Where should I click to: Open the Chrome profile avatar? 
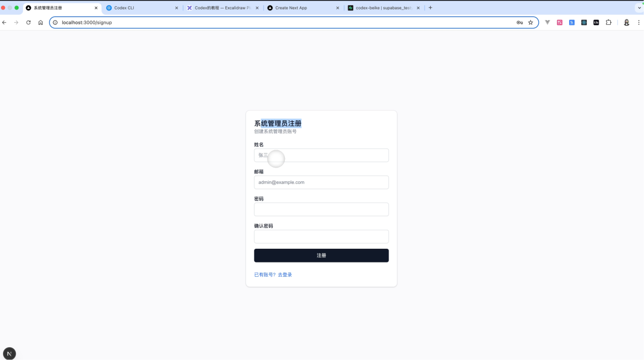click(x=626, y=23)
